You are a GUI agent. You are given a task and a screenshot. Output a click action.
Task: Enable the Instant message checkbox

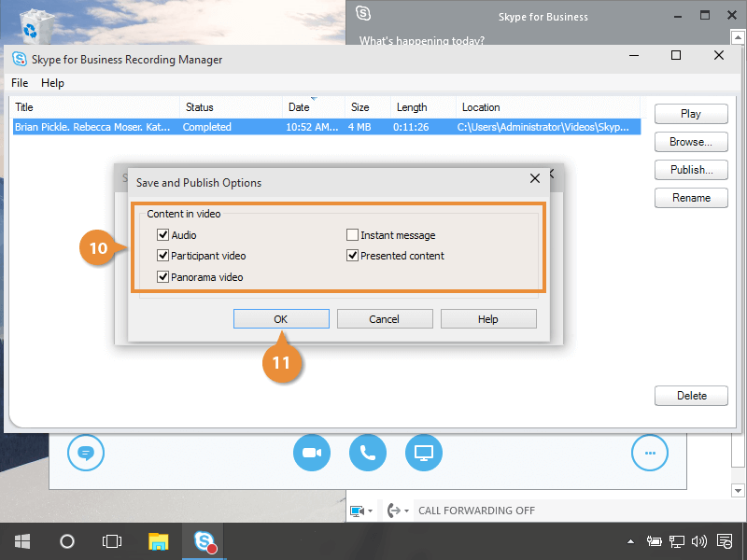click(x=353, y=235)
